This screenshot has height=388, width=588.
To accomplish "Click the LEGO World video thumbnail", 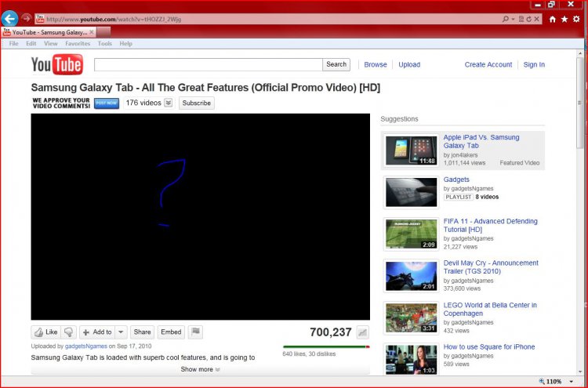I will click(411, 318).
